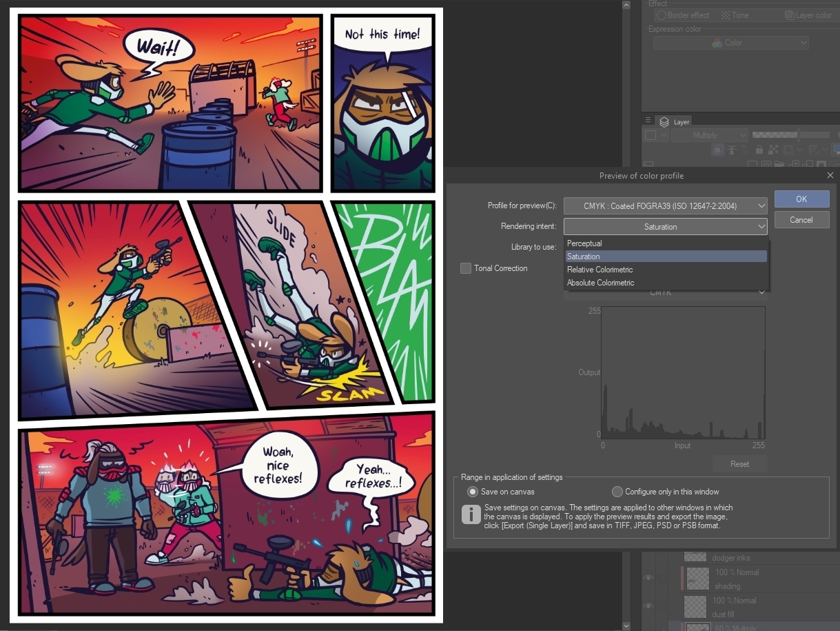Confirm the dialog with OK

point(801,199)
